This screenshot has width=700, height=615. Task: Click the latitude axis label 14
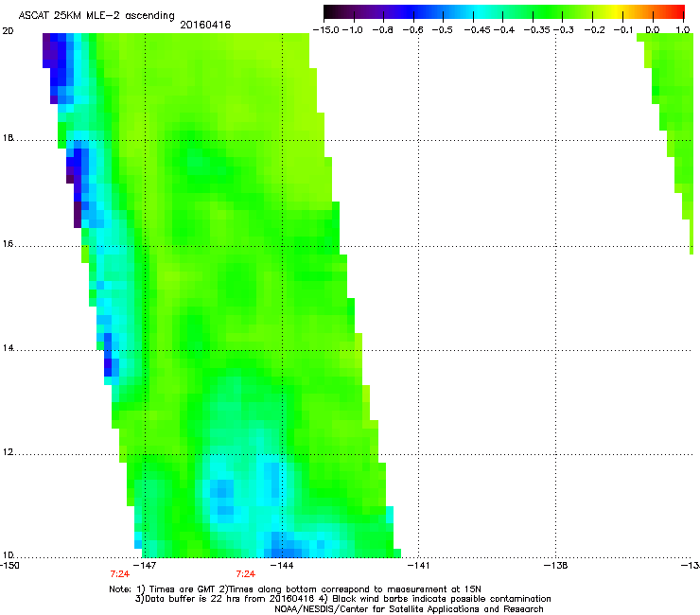coord(8,348)
